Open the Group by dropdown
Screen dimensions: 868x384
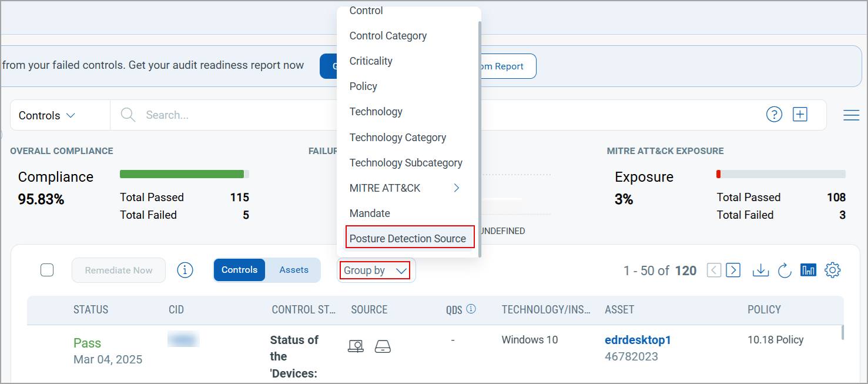pyautogui.click(x=376, y=270)
